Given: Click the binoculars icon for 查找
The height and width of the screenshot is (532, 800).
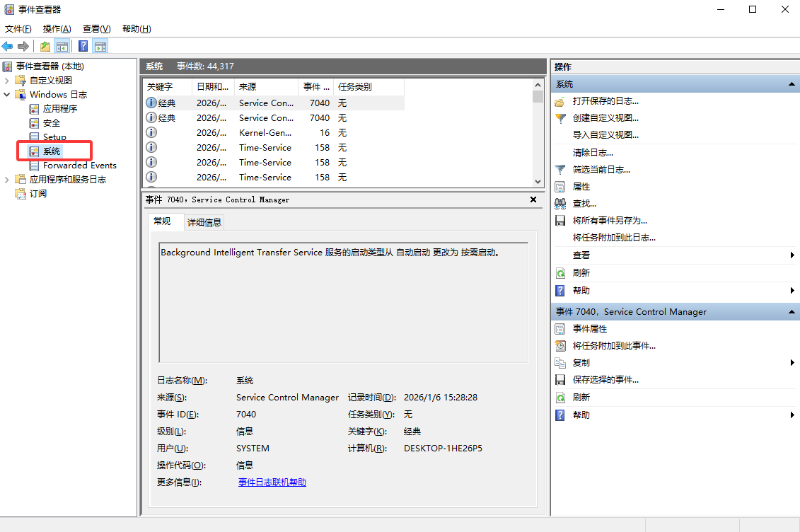Looking at the screenshot, I should point(560,204).
